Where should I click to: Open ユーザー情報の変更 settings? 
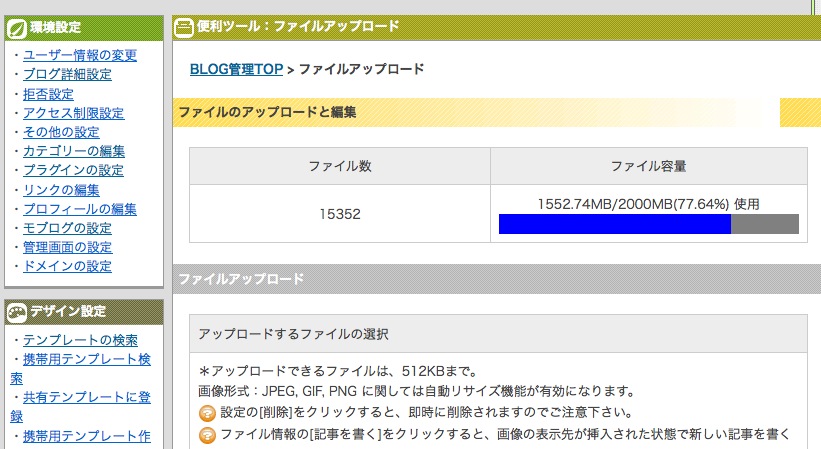80,55
